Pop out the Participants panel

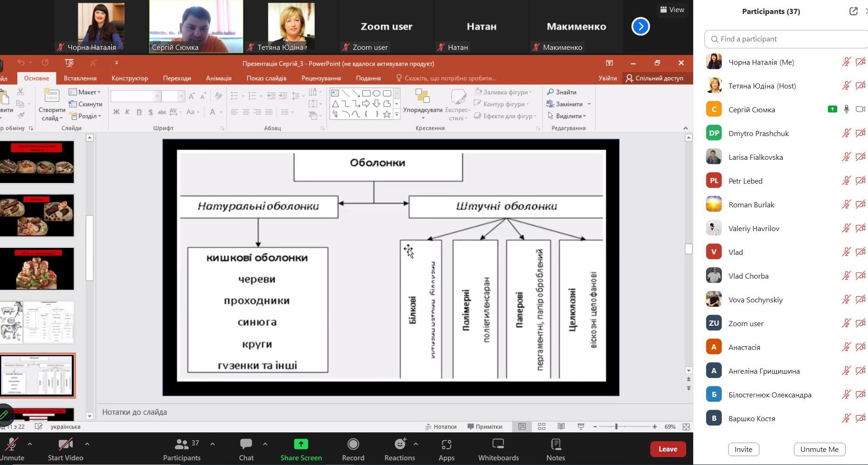point(853,12)
